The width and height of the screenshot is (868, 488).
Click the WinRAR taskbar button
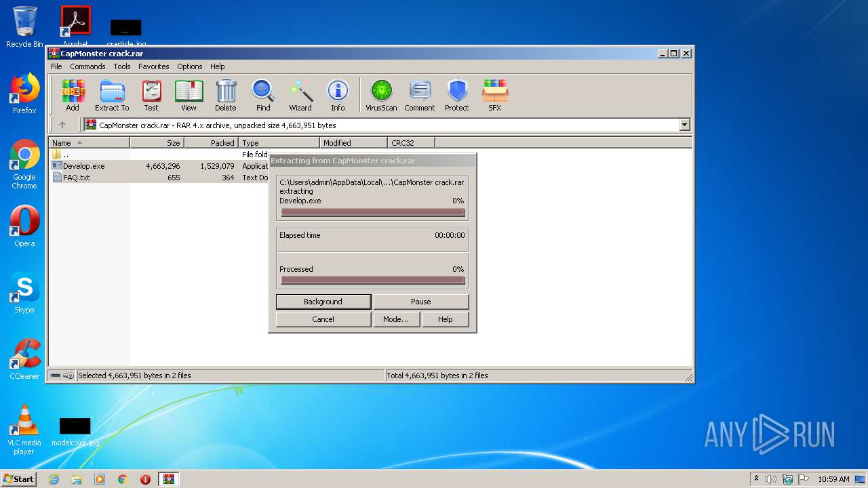(168, 479)
